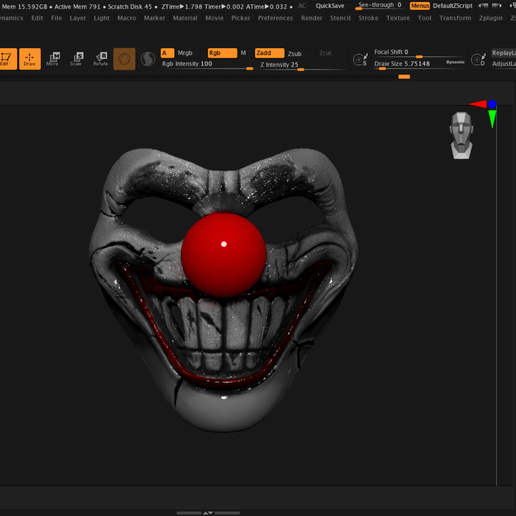This screenshot has width=516, height=516.
Task: Click the blue Z-axis dot
Action: [x=492, y=104]
